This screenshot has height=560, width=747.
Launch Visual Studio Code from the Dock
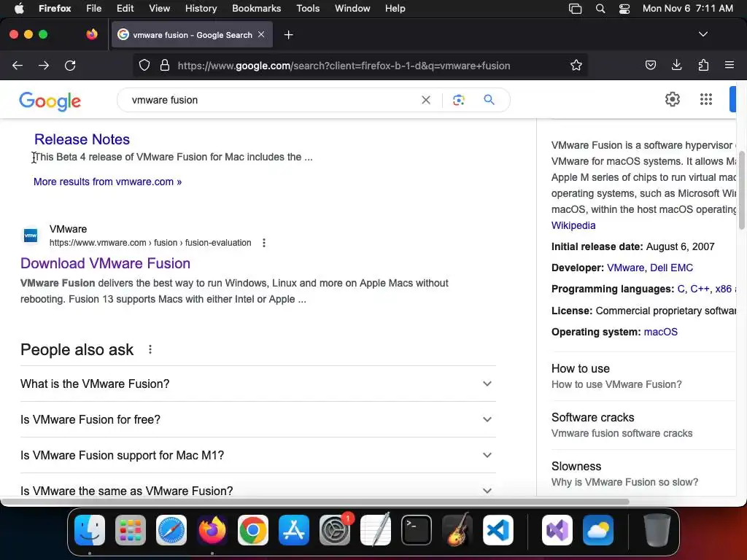498,530
